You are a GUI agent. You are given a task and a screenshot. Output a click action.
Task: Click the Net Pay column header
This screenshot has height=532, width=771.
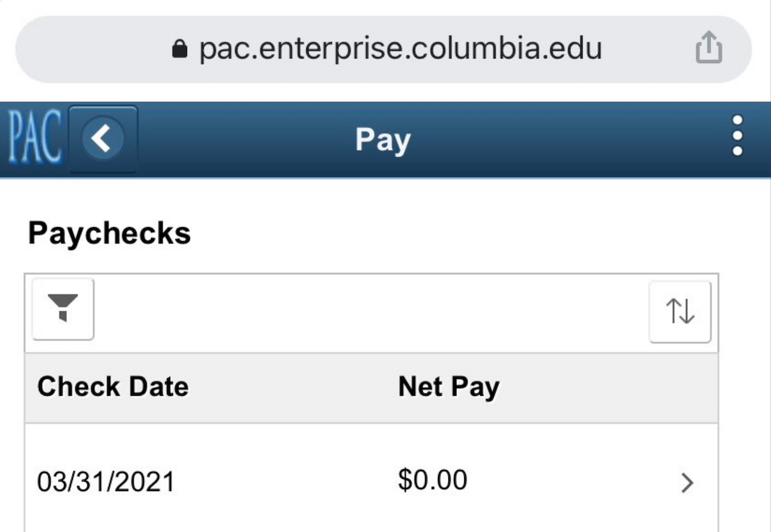click(x=449, y=386)
